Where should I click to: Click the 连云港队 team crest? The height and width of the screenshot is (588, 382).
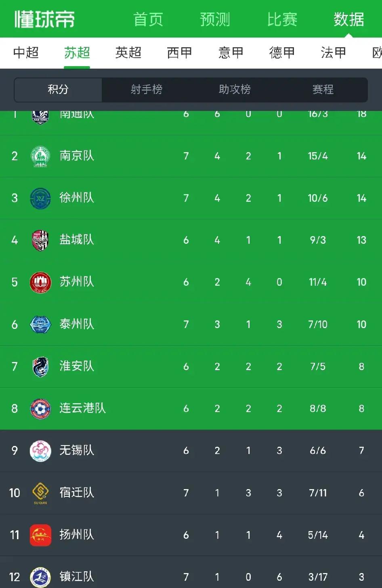39,408
